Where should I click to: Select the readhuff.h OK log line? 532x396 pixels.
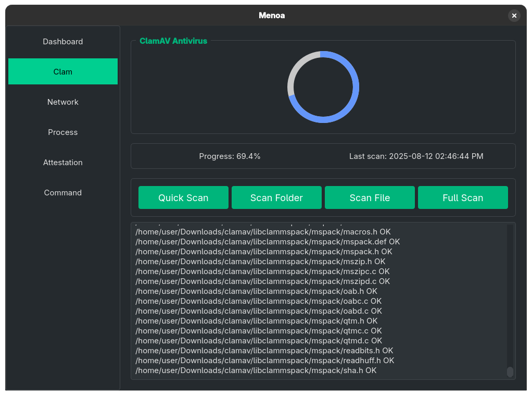click(264, 361)
